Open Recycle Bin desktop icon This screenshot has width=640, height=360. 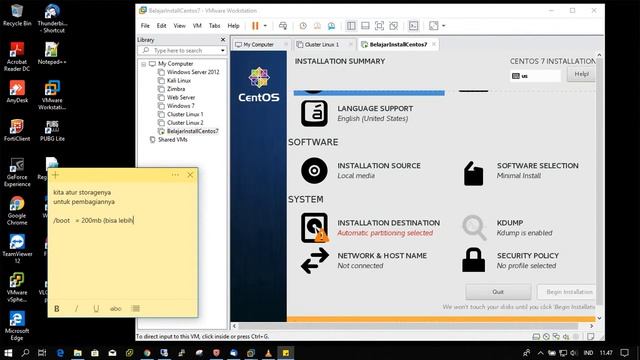pos(17,15)
